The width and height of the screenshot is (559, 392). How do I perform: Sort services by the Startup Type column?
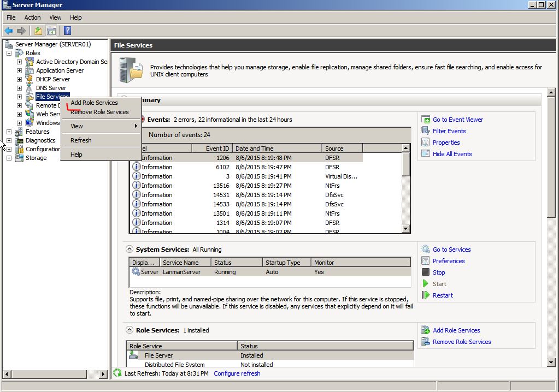coord(286,263)
